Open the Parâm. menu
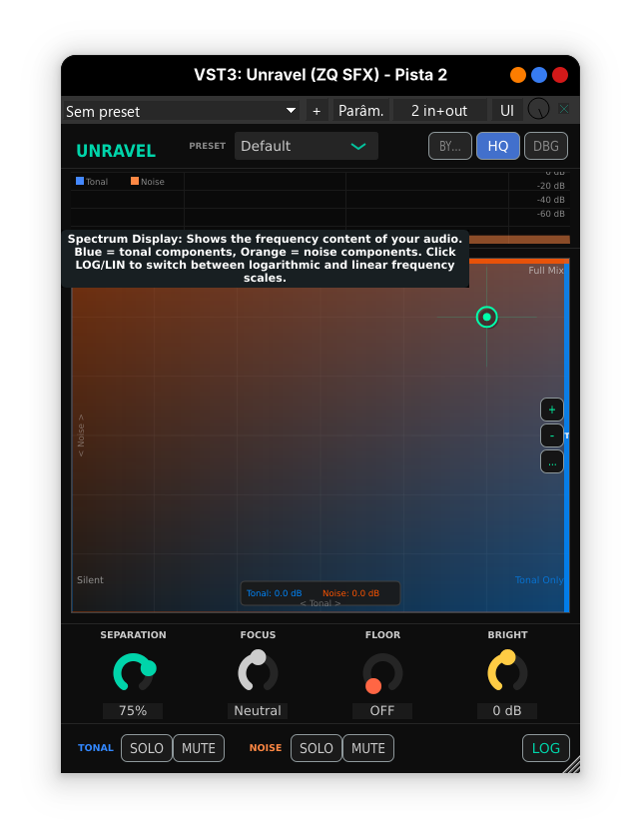 (360, 111)
